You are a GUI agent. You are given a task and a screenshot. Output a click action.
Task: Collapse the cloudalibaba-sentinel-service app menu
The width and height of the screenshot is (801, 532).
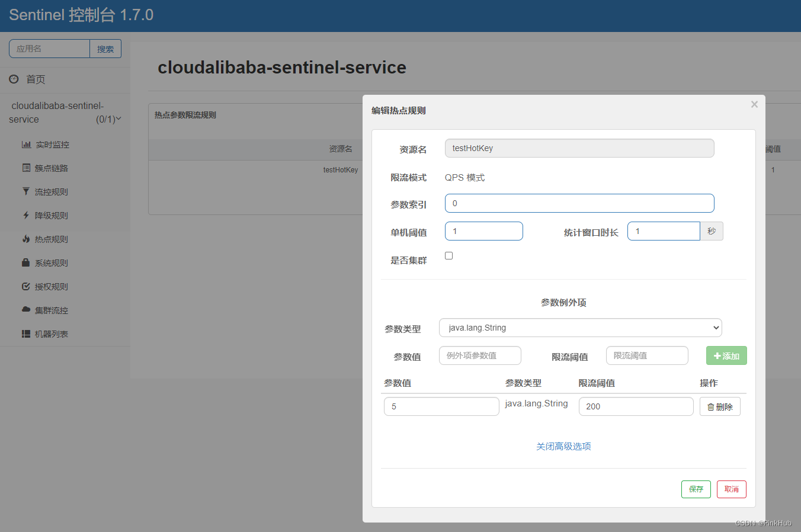pos(65,113)
